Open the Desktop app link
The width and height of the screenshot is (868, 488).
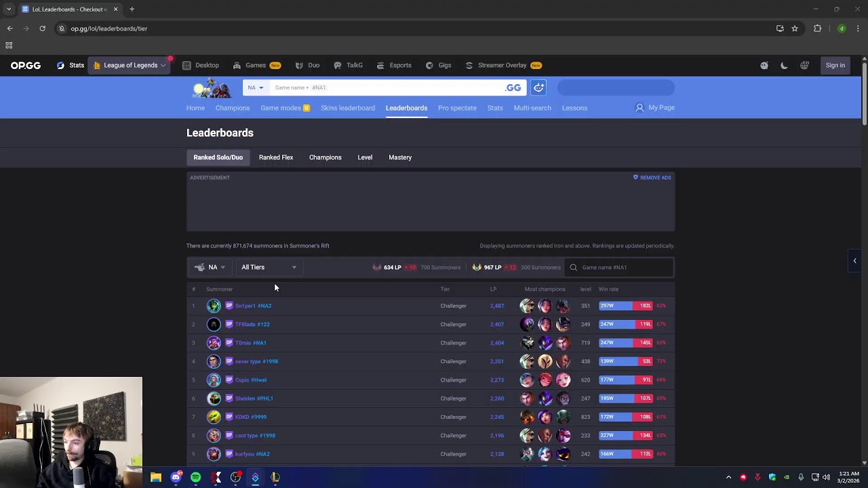point(201,65)
